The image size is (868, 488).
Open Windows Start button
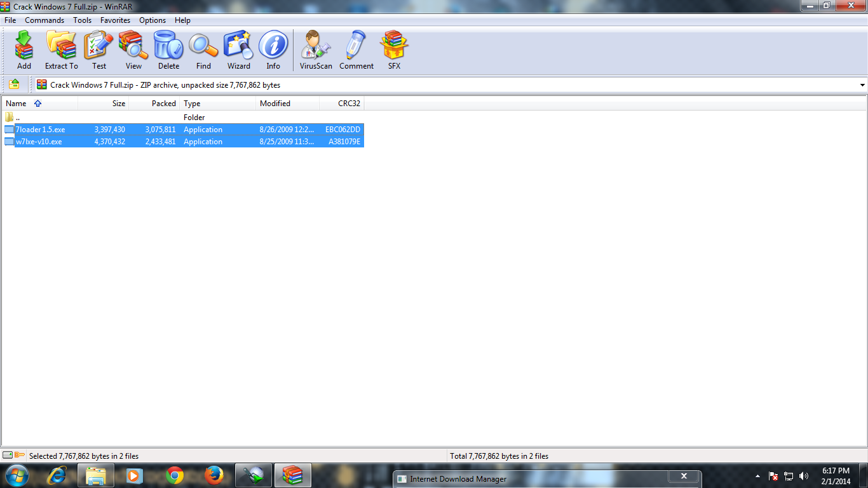coord(17,475)
